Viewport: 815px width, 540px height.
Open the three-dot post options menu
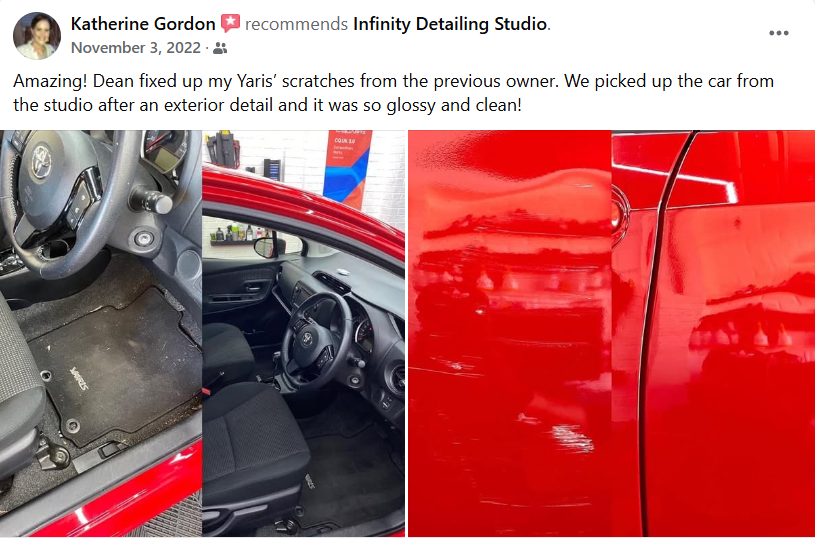778,33
